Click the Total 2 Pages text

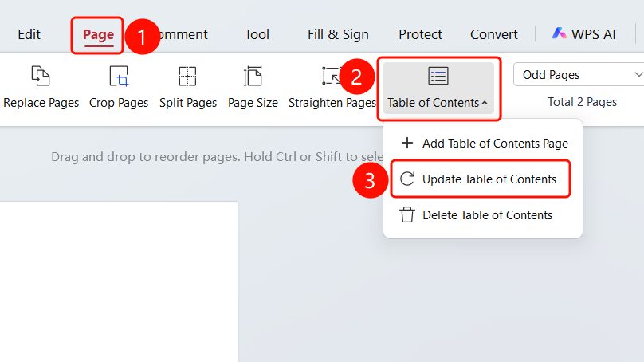pyautogui.click(x=582, y=102)
